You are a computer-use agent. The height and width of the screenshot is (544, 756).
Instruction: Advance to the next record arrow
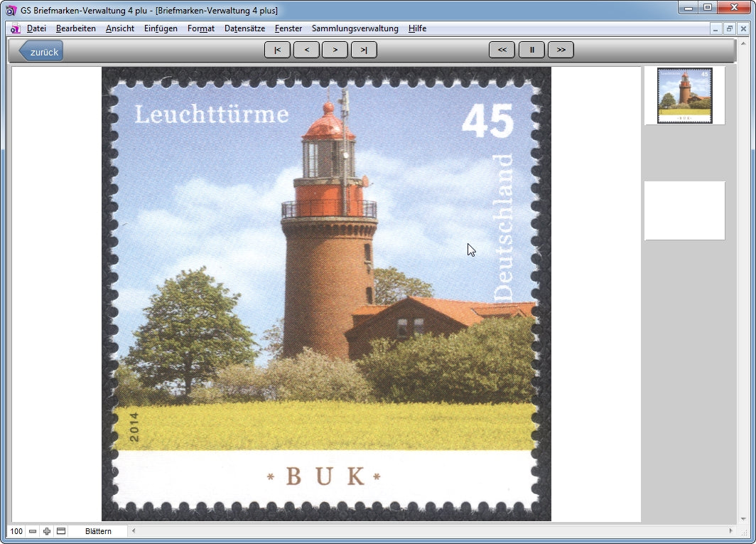pyautogui.click(x=335, y=50)
